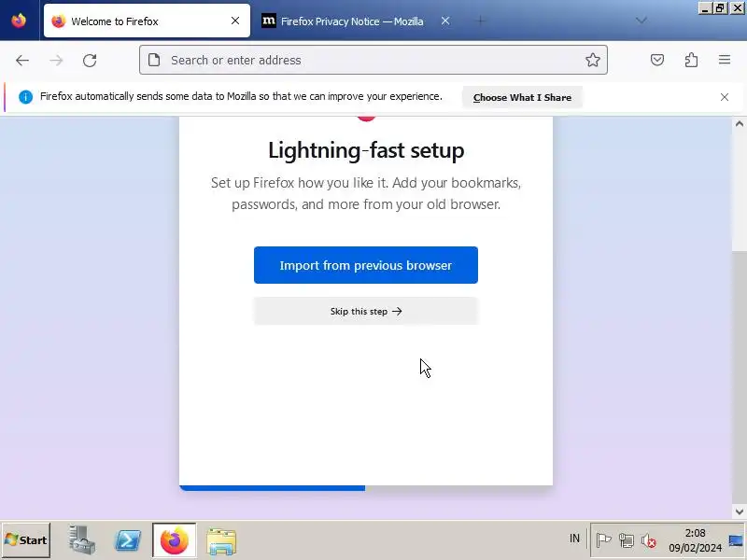Viewport: 747px width, 560px height.
Task: Expand the list all tabs chevron
Action: [x=641, y=21]
